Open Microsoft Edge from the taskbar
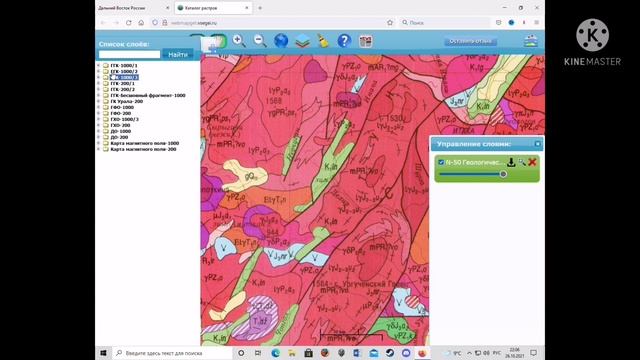This screenshot has width=640, height=360. 276,353
